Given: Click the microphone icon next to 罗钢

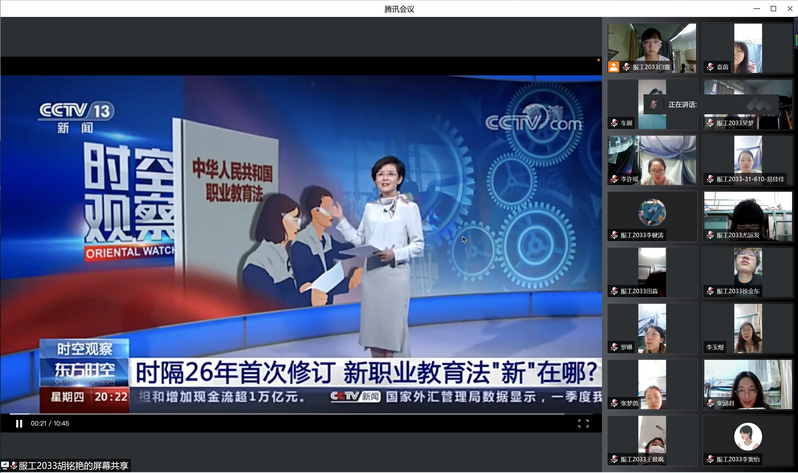Looking at the screenshot, I should (x=614, y=347).
